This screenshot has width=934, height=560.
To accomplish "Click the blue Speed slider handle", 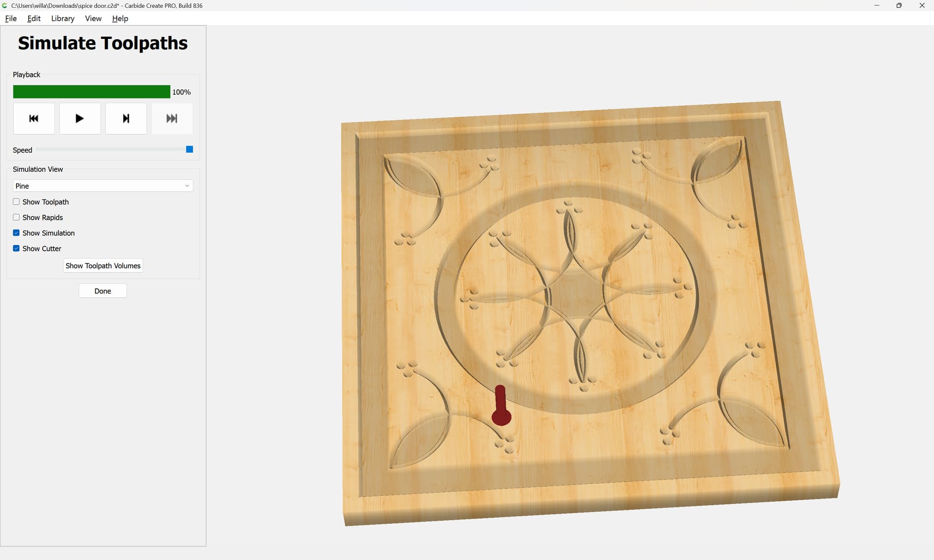I will point(190,149).
